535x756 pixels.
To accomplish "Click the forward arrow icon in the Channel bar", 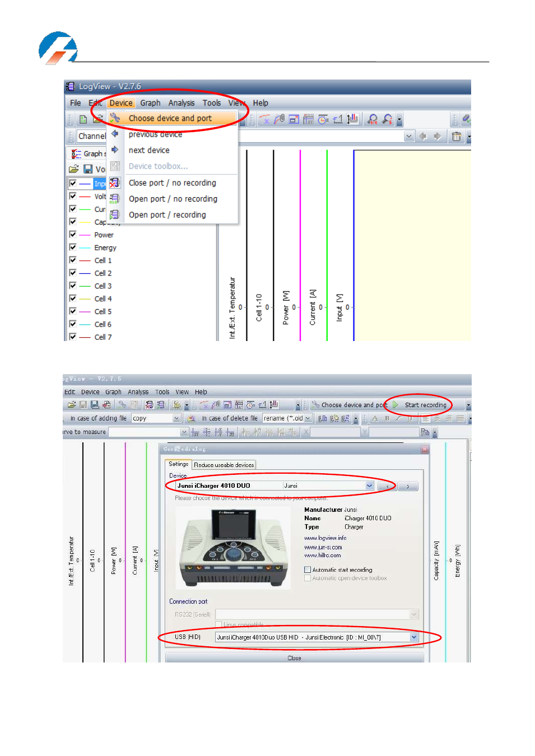I will tap(437, 136).
